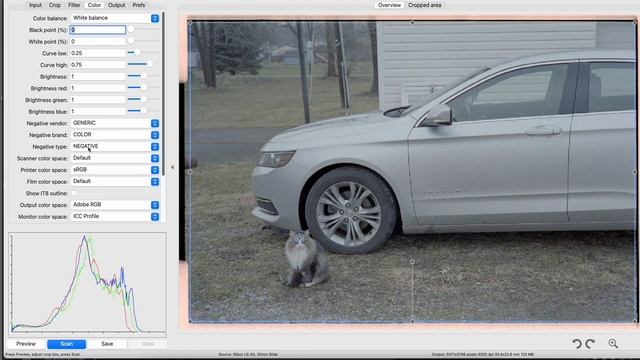640x360 pixels.
Task: Adjust the Brightness blue slider
Action: pos(143,111)
